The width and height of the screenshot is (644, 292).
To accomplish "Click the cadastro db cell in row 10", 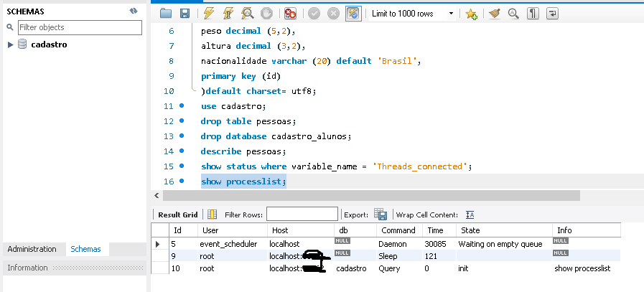I will click(355, 268).
